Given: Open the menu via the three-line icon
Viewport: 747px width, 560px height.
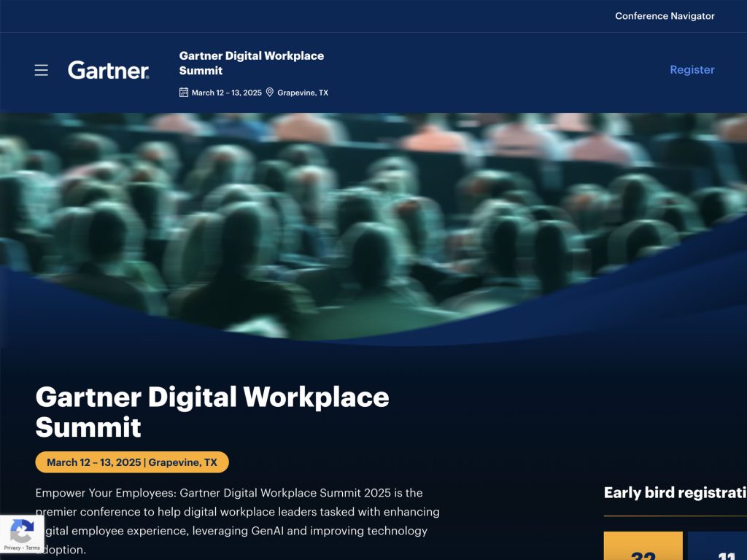Looking at the screenshot, I should click(x=41, y=70).
